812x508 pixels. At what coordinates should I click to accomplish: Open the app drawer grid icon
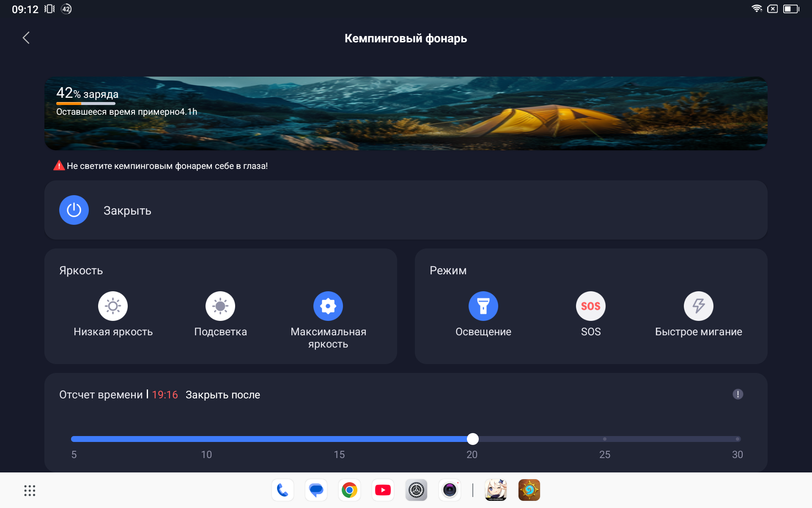[30, 491]
